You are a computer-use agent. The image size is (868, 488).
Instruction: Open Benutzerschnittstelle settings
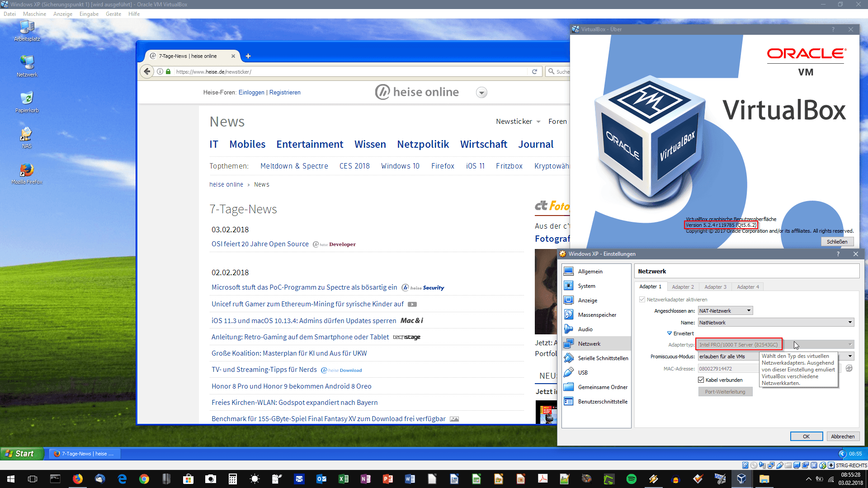[596, 402]
